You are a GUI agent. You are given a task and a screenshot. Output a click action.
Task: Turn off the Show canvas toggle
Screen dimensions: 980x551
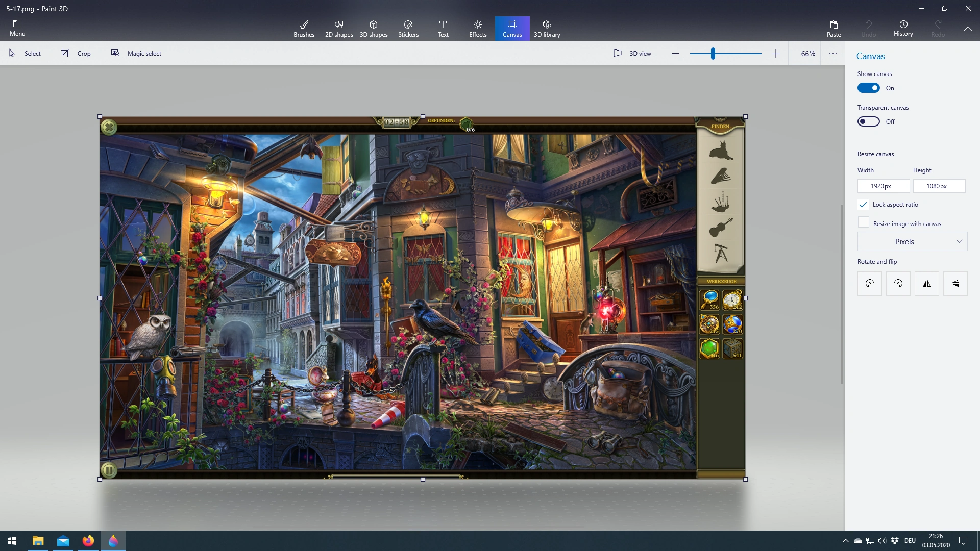pyautogui.click(x=868, y=88)
